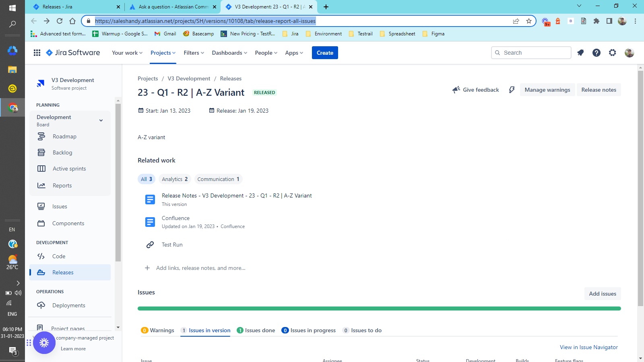
Task: Click the browser home icon
Action: click(x=72, y=21)
